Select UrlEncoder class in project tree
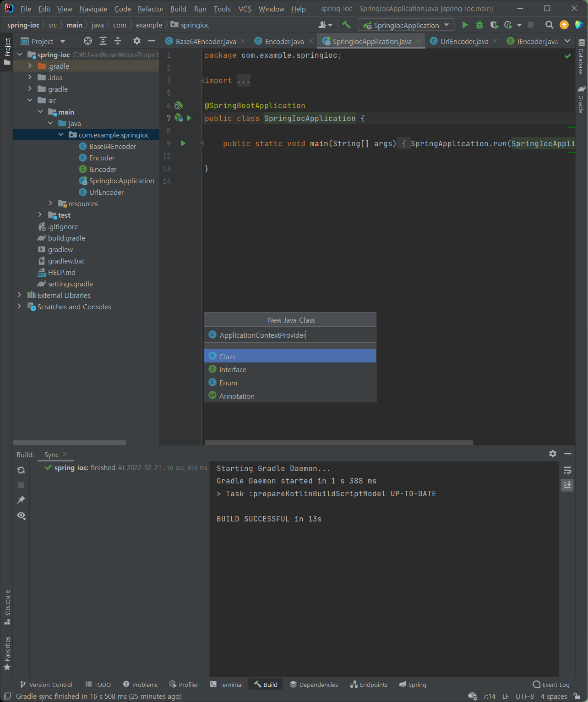This screenshot has width=588, height=702. [x=106, y=192]
